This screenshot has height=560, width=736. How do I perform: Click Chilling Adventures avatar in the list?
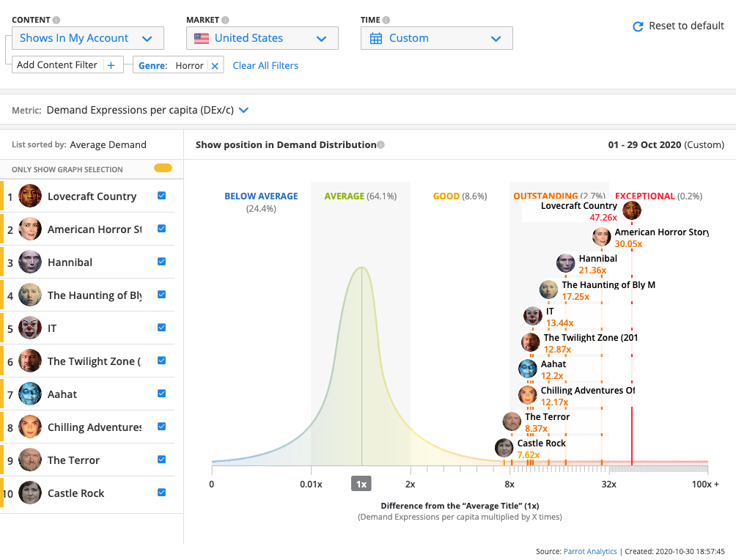tap(30, 426)
